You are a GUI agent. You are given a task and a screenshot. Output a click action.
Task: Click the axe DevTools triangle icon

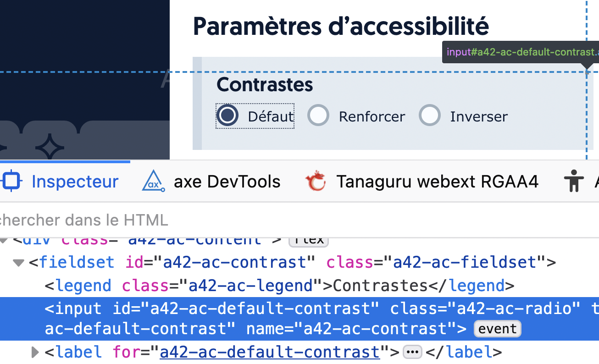tap(153, 182)
